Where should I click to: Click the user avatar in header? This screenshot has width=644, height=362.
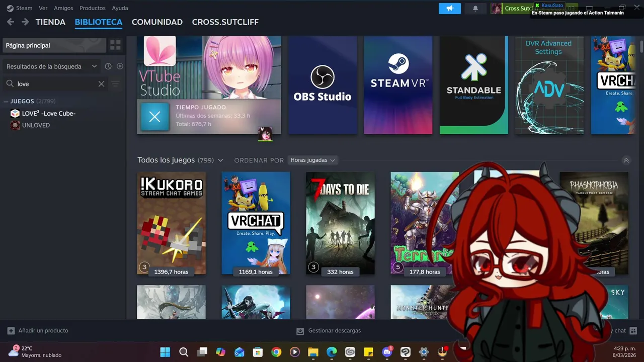click(x=496, y=9)
